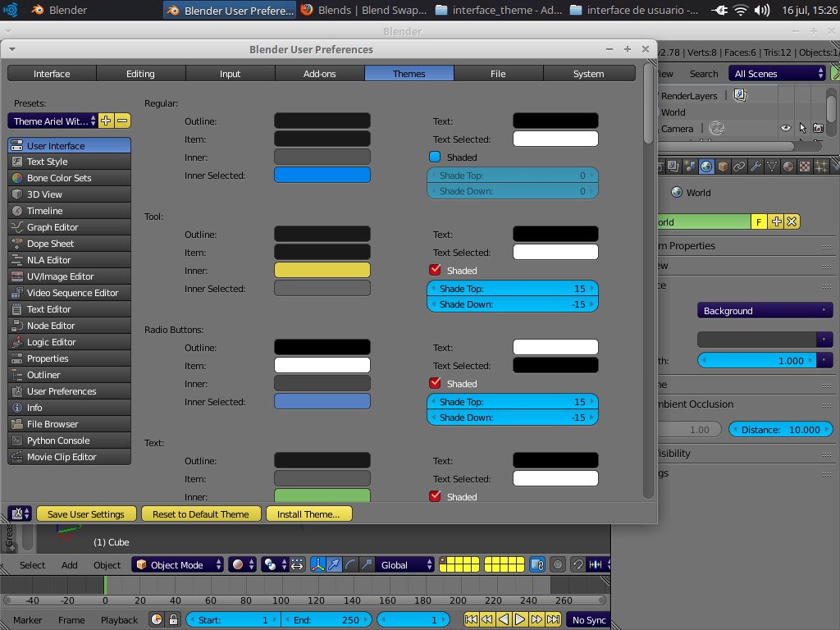840x630 pixels.
Task: Toggle the Camera visibility eye icon in the outliner
Action: pyautogui.click(x=786, y=127)
